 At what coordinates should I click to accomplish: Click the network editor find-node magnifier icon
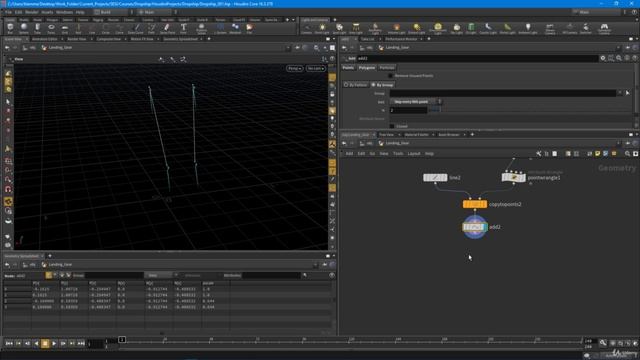[627, 153]
